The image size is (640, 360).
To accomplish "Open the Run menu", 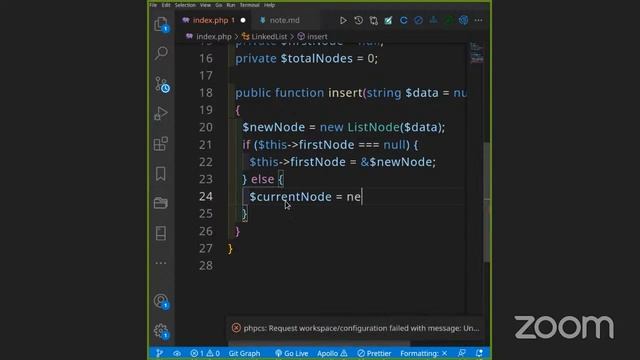I will 231,5.
